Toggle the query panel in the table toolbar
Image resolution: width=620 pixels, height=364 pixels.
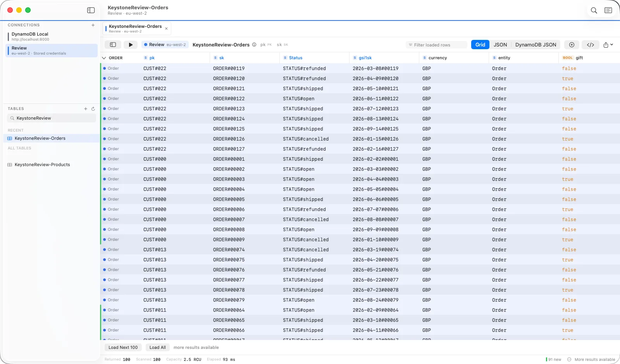coord(113,45)
